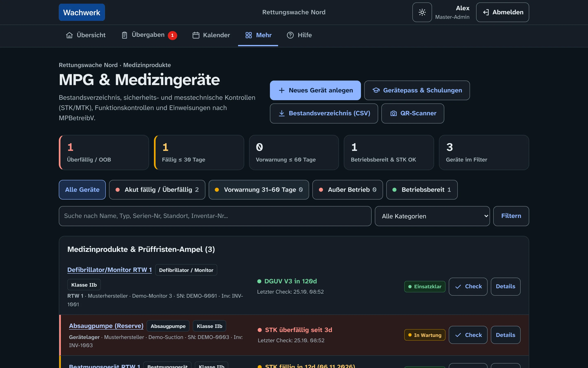
Task: Open the Übersicht tab
Action: coord(86,35)
